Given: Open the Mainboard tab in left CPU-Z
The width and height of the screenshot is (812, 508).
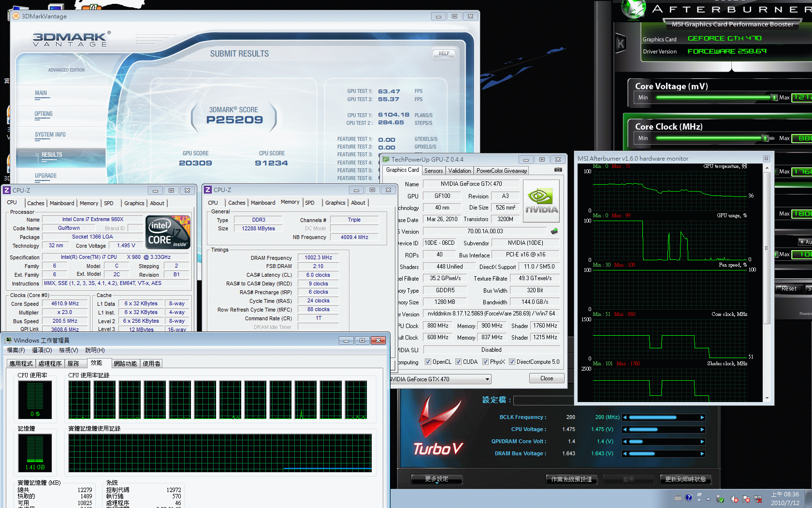Looking at the screenshot, I should pos(62,203).
